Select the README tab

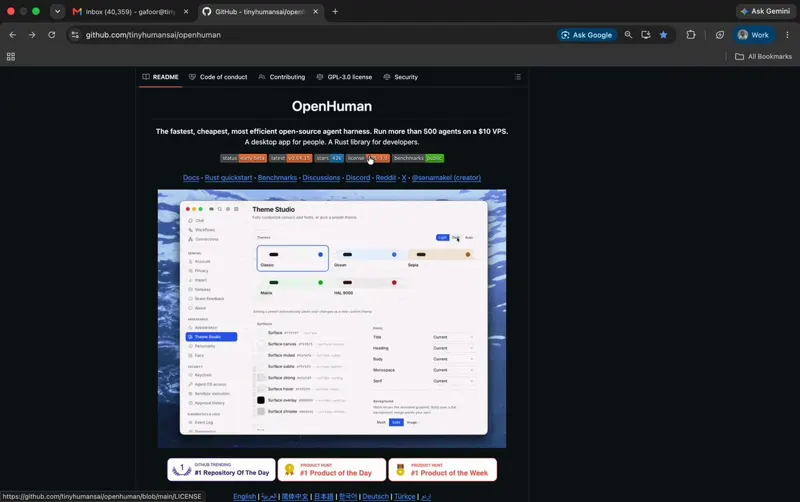pos(160,77)
